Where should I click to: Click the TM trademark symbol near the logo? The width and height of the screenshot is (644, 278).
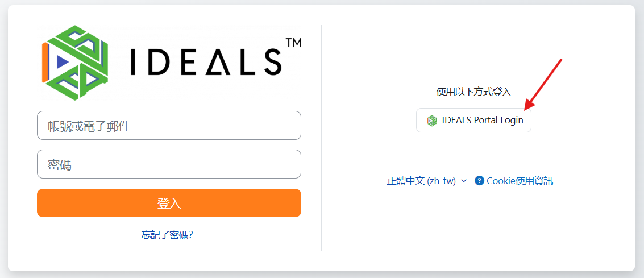click(x=293, y=43)
